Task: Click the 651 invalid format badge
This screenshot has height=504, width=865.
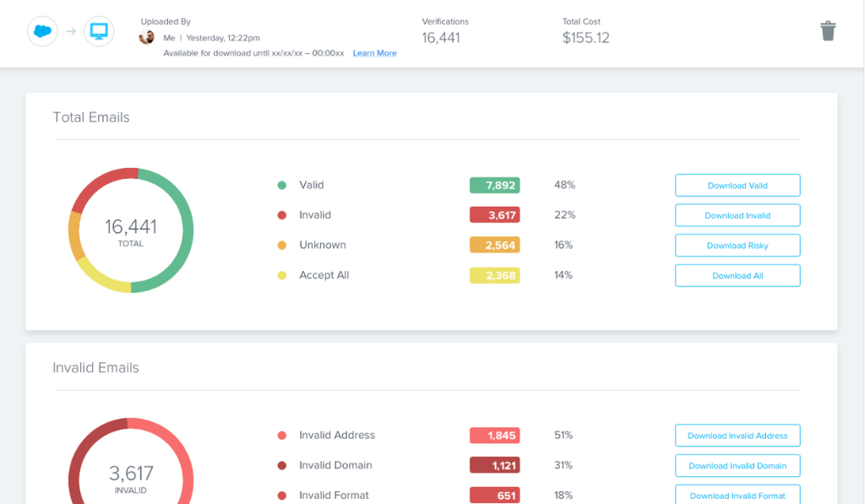Action: tap(495, 496)
